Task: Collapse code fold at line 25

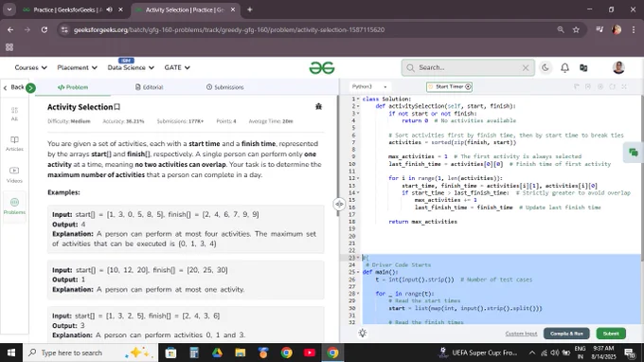Action: coord(358,272)
